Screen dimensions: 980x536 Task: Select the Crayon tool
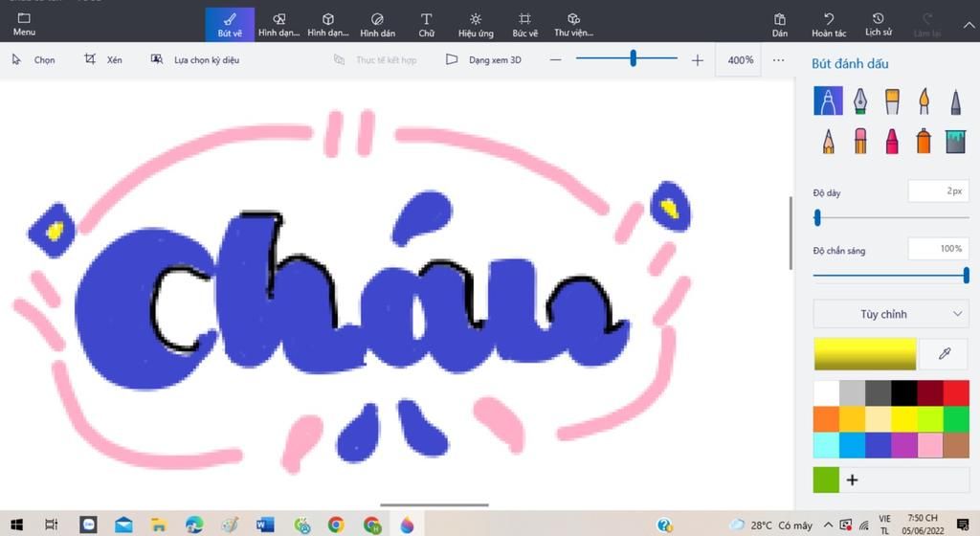click(892, 142)
